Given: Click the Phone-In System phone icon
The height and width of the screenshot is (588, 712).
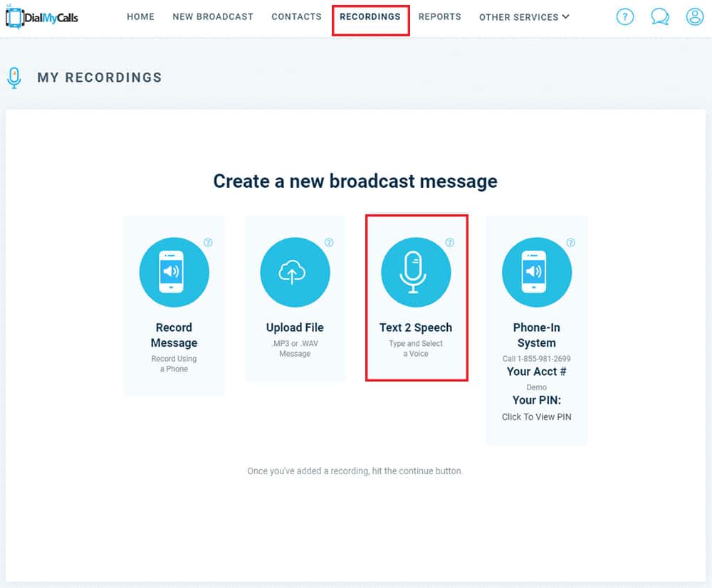Looking at the screenshot, I should (x=537, y=272).
